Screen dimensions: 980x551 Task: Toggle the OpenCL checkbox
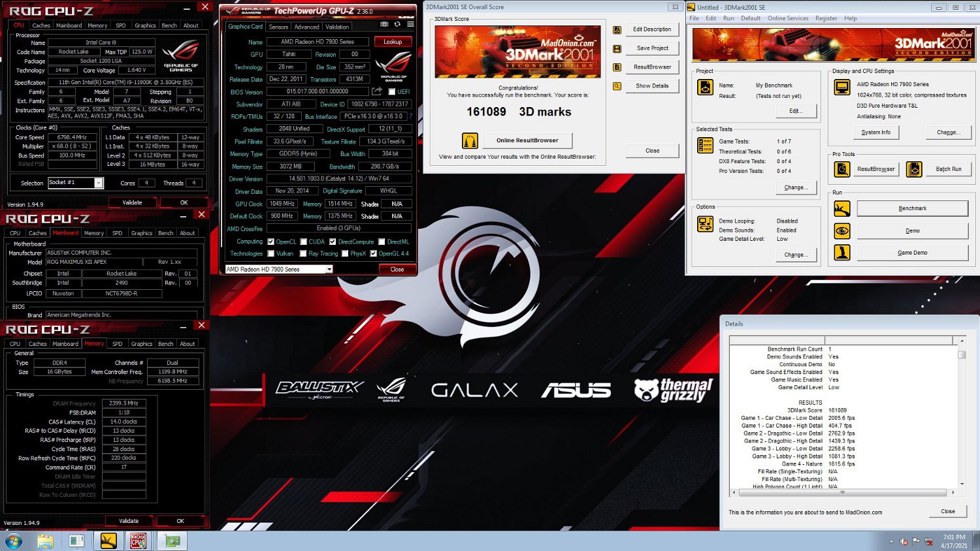coord(271,242)
